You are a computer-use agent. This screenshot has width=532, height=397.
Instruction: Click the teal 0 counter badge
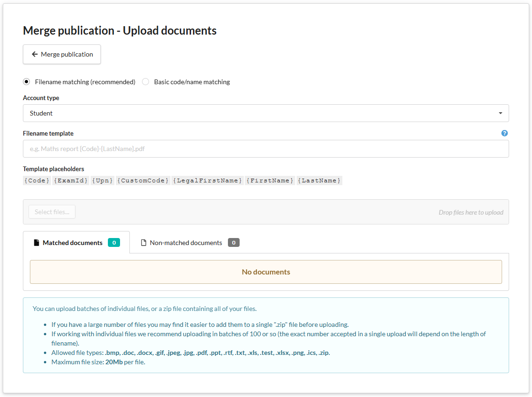coord(114,242)
